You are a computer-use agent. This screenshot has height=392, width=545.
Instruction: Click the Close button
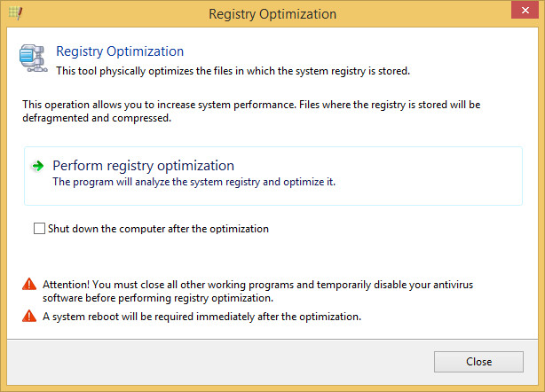click(478, 362)
